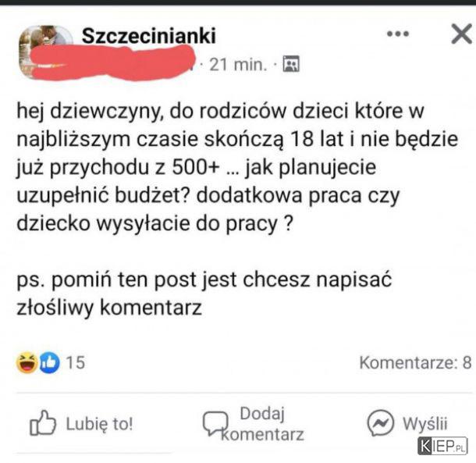Click the red redacted author name
476x463 pixels.
click(x=112, y=62)
